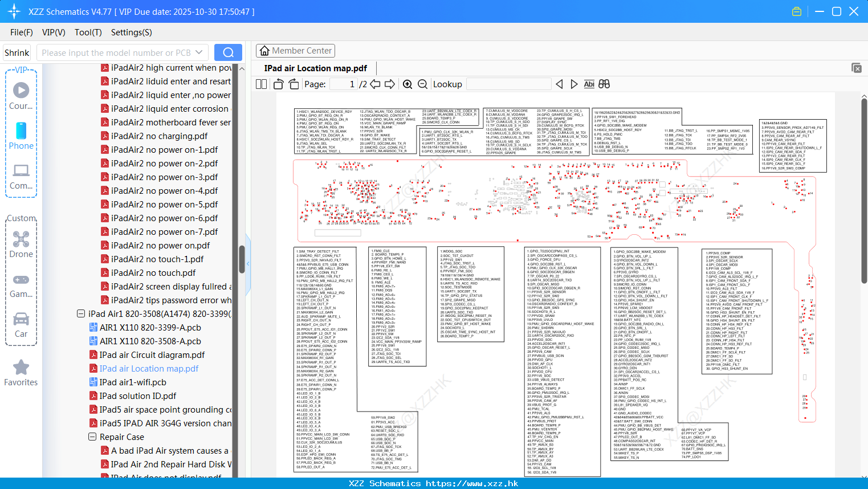Open the Settings(S) menu
This screenshot has width=868, height=489.
pyautogui.click(x=132, y=32)
